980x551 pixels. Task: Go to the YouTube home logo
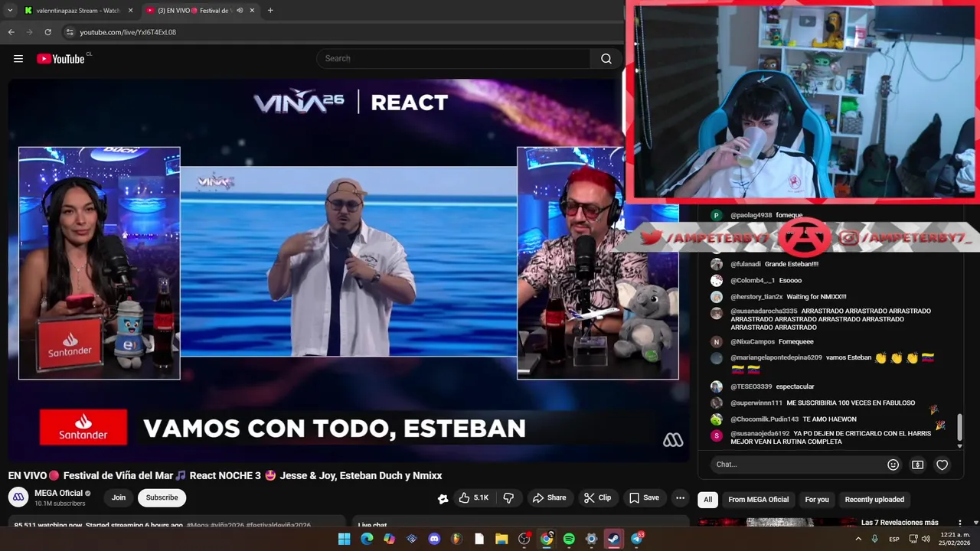point(60,59)
